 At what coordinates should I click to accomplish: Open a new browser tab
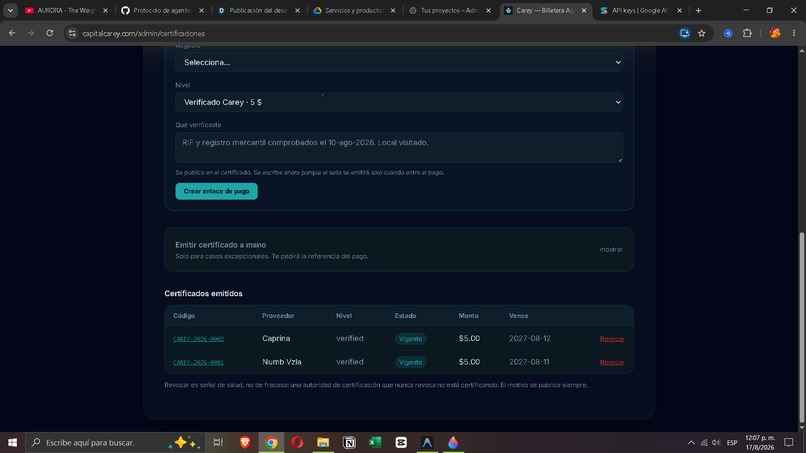click(698, 10)
